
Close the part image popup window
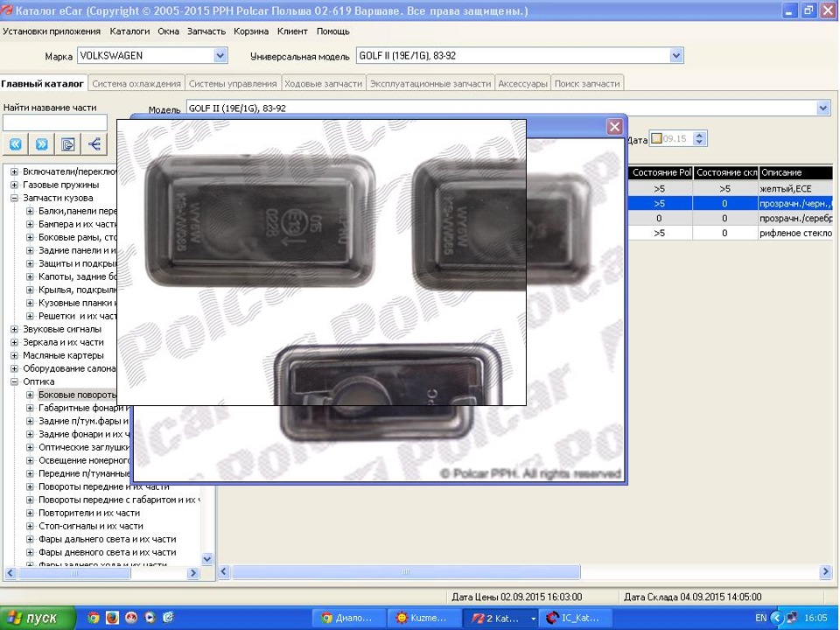pos(614,127)
